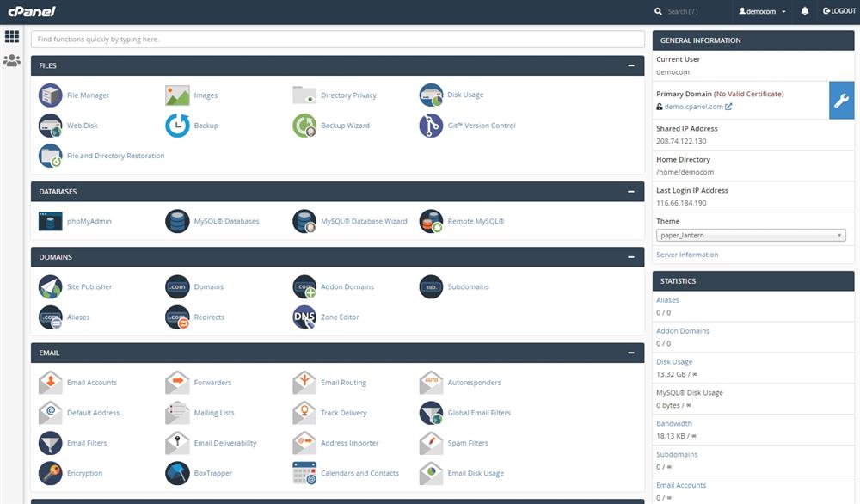This screenshot has height=504, width=860.
Task: Open the democom user menu
Action: (762, 11)
